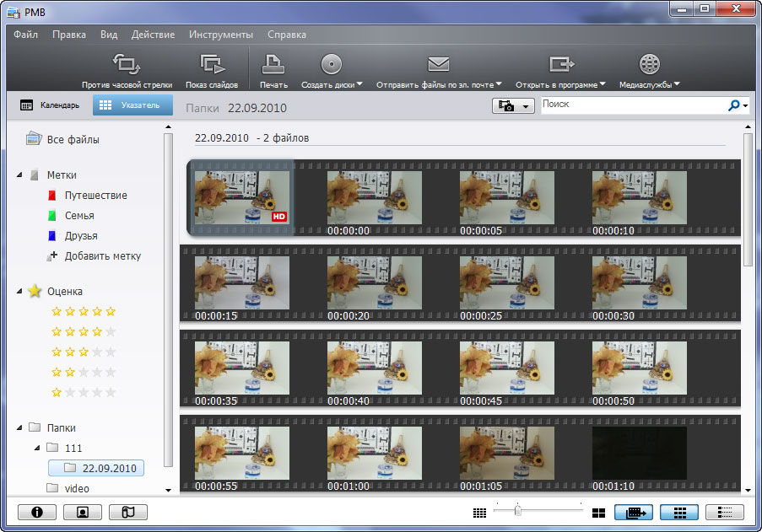Filter by one star rating
The image size is (762, 532).
(84, 392)
